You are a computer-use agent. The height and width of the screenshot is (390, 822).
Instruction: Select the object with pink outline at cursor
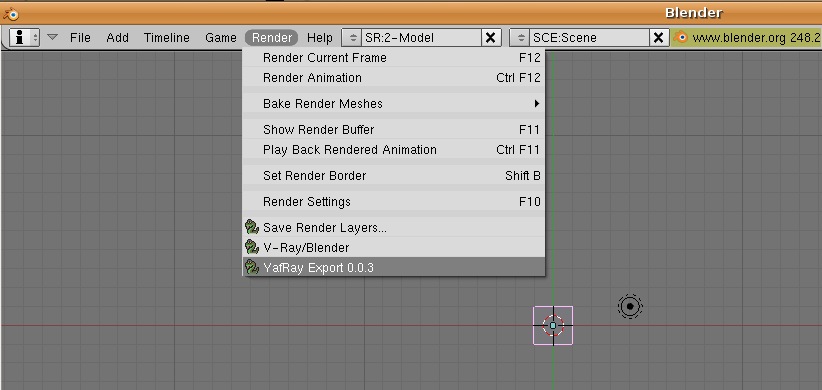pyautogui.click(x=553, y=326)
